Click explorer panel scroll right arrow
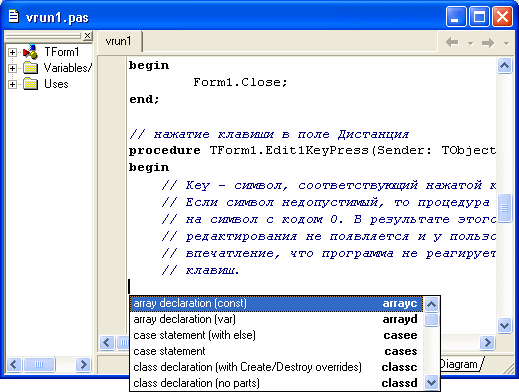The height and width of the screenshot is (392, 519). (83, 364)
